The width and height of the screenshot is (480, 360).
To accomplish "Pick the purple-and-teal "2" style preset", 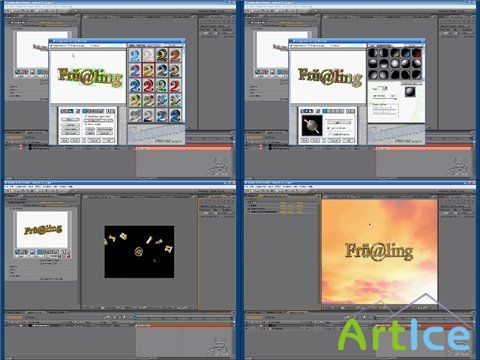I will pos(135,71).
